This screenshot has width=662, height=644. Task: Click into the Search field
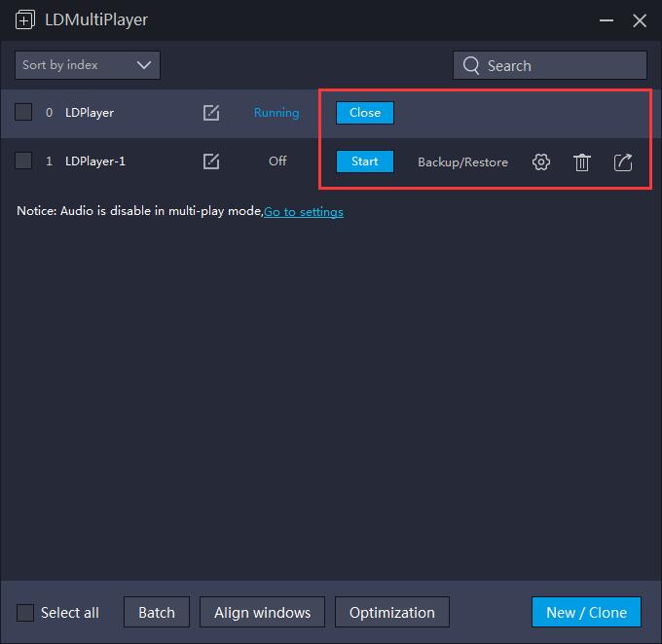(550, 65)
